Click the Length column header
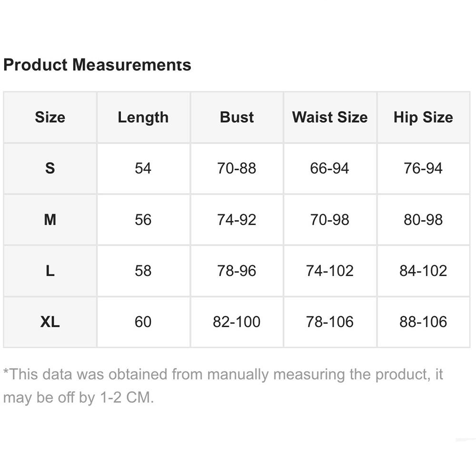476x476 pixels. [x=143, y=118]
